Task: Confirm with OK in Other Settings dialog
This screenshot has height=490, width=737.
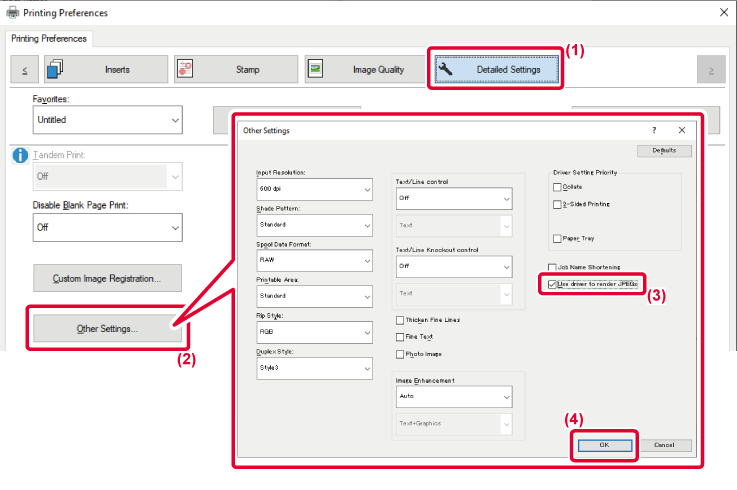Action: pyautogui.click(x=604, y=445)
